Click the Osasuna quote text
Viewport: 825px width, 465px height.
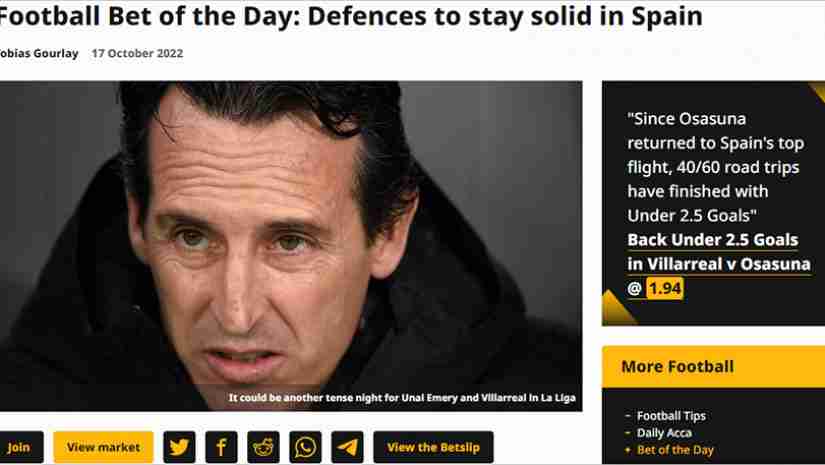[715, 167]
